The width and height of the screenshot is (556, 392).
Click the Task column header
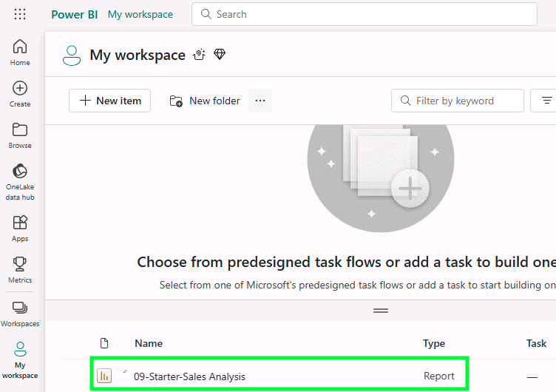point(536,343)
